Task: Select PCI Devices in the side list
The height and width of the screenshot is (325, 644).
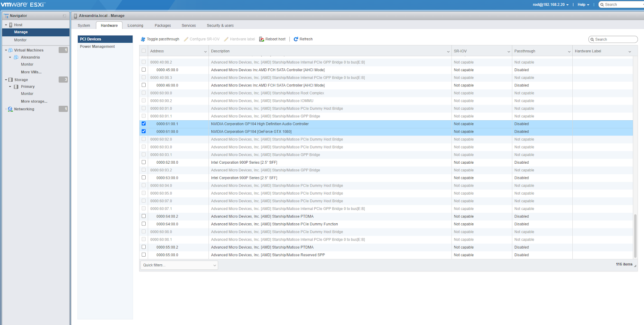Action: point(105,39)
